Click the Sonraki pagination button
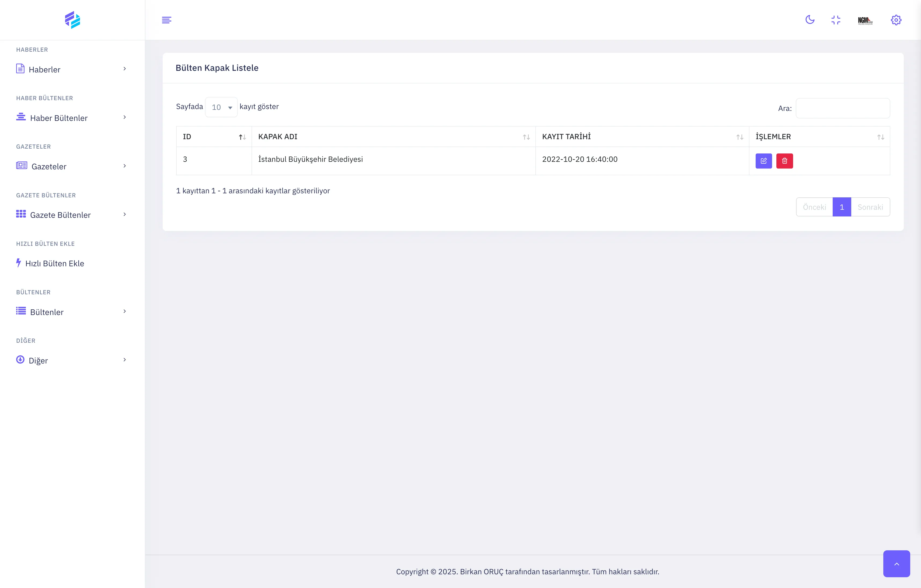The width and height of the screenshot is (921, 588). pos(870,207)
